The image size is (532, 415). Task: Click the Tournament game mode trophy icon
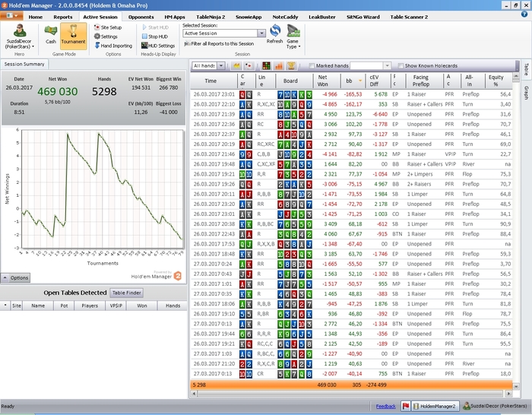point(73,33)
